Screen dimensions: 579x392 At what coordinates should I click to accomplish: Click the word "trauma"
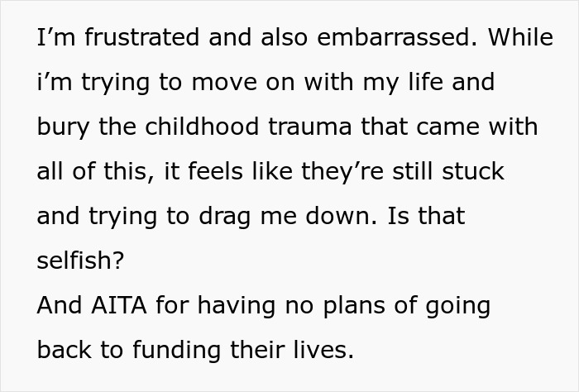pos(310,127)
